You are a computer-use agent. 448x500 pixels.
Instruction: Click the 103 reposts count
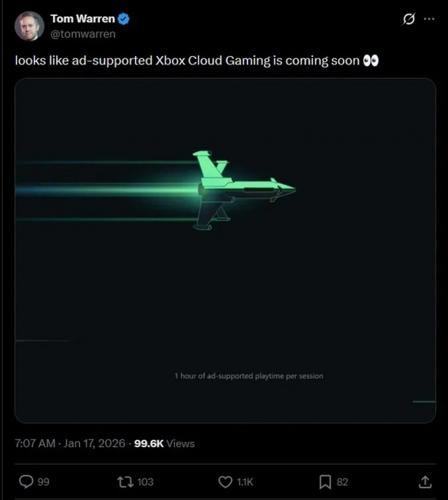point(146,482)
